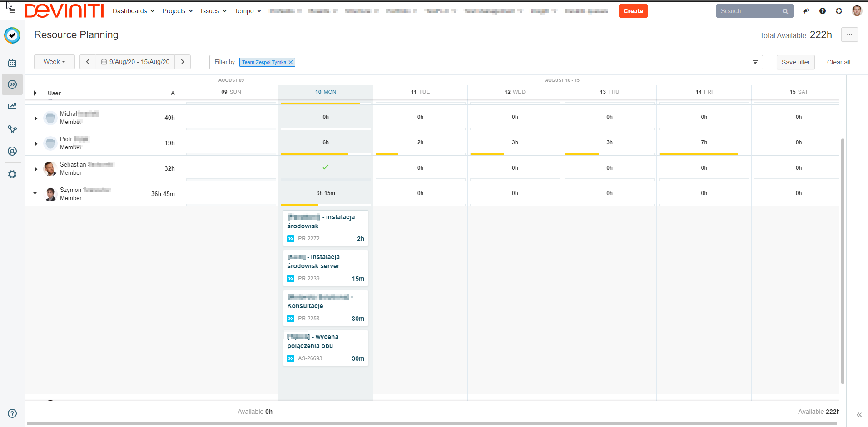Collapse Szymon's expanded user row
The height and width of the screenshot is (427, 868).
35,193
